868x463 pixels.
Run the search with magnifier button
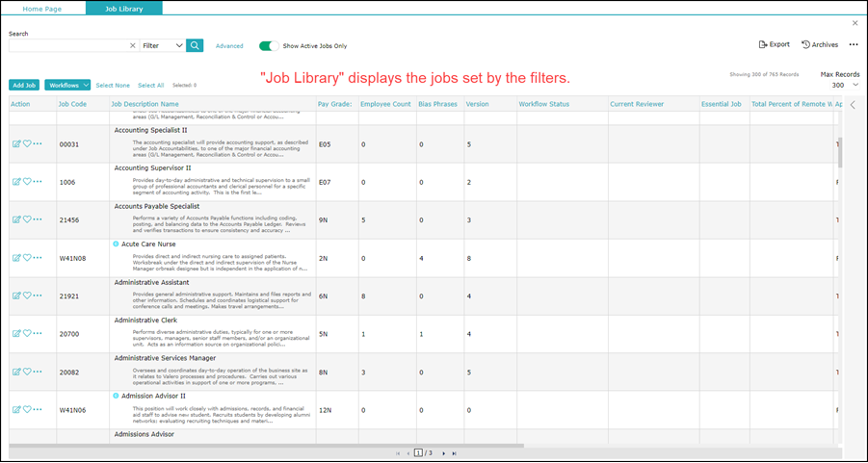pyautogui.click(x=195, y=45)
